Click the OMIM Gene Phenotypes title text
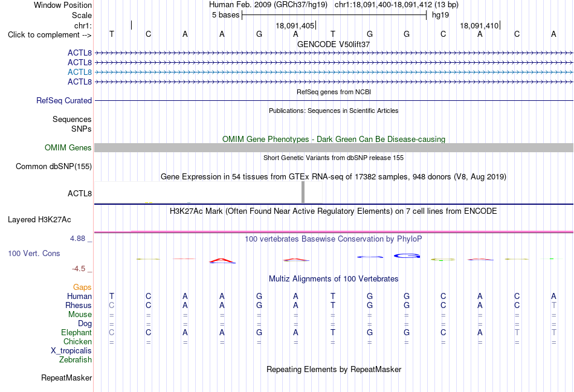Screen dimensions: 574x392 (334, 139)
